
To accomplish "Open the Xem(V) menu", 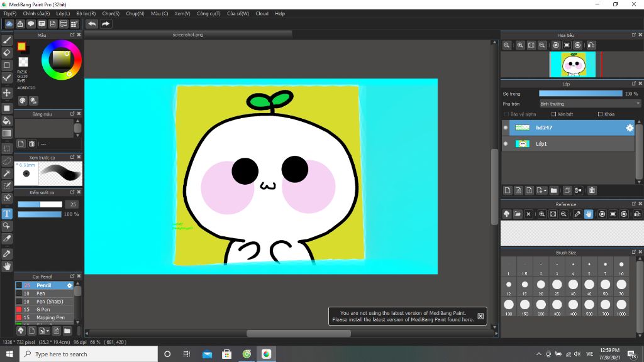I will point(182,13).
